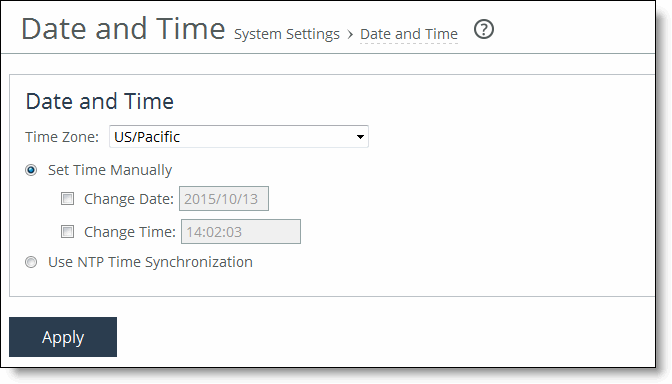
Task: Apply the date and time settings
Action: click(x=63, y=337)
